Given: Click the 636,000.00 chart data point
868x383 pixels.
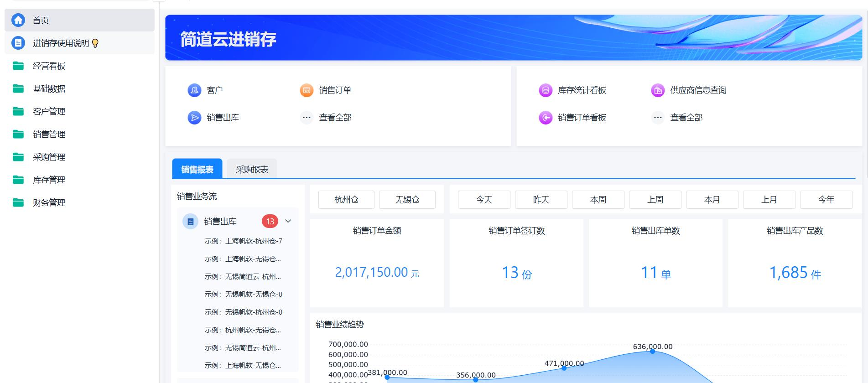Looking at the screenshot, I should point(652,351).
